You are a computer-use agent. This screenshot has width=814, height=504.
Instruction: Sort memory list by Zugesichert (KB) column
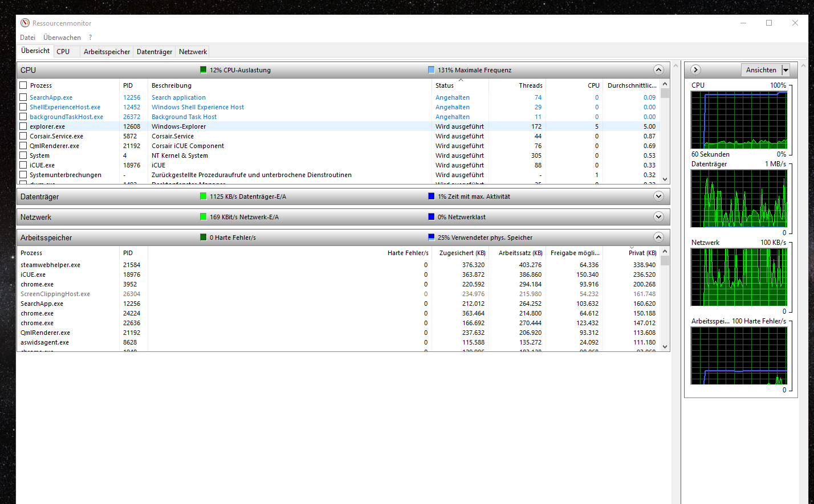[460, 253]
